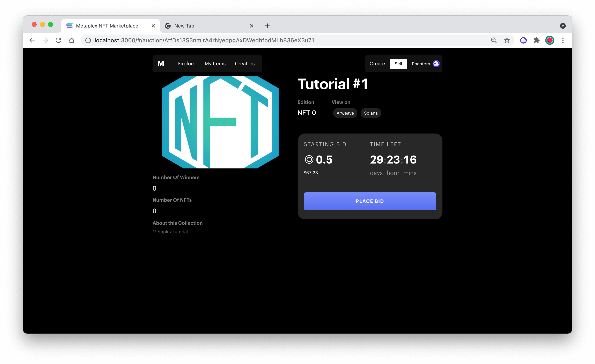The height and width of the screenshot is (364, 595).
Task: View the NFT on Solana
Action: click(371, 113)
